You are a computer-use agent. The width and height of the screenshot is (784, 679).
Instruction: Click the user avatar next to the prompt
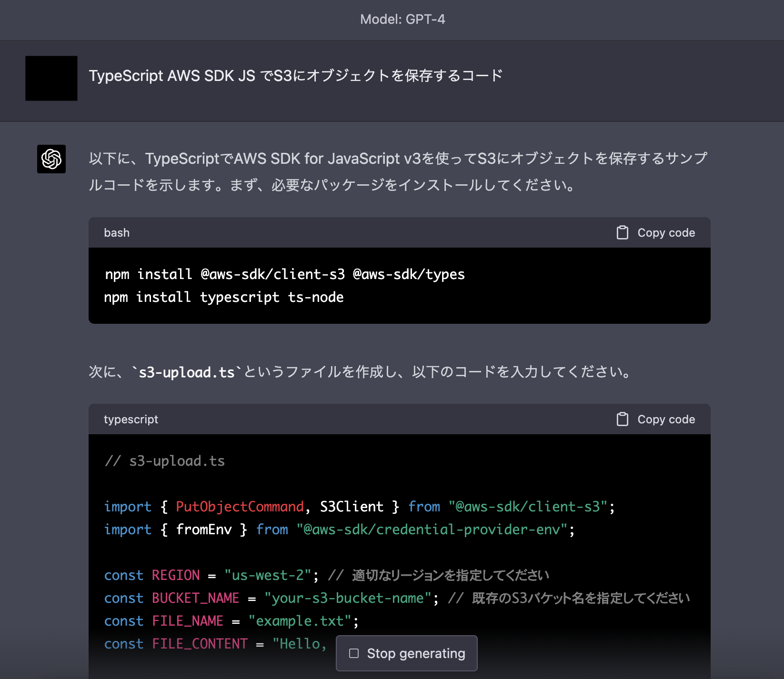click(x=51, y=79)
